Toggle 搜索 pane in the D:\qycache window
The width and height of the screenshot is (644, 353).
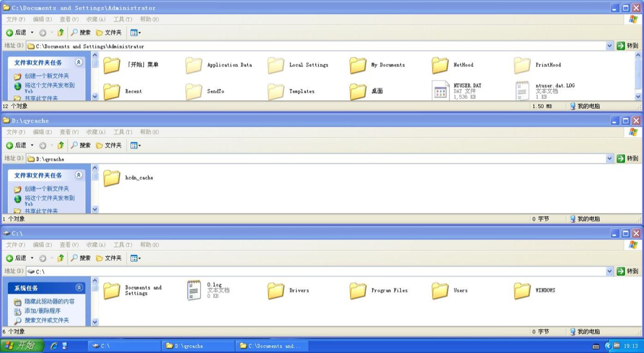point(81,146)
